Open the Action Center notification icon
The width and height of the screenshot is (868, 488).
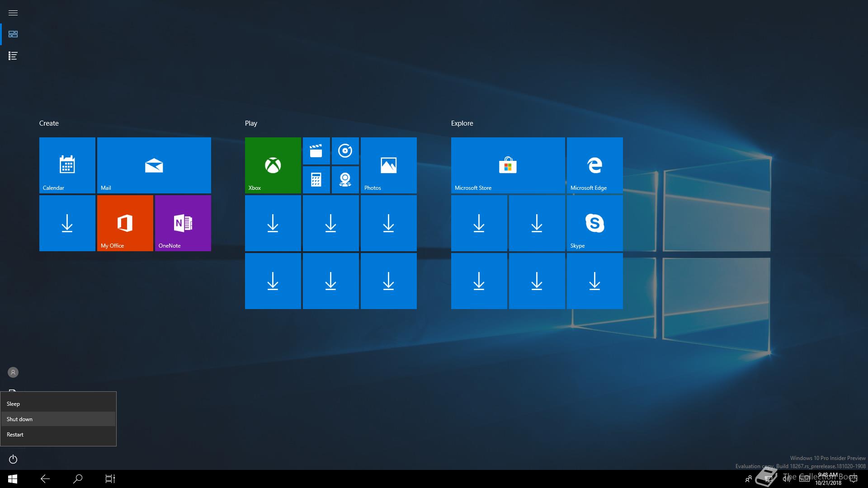854,479
